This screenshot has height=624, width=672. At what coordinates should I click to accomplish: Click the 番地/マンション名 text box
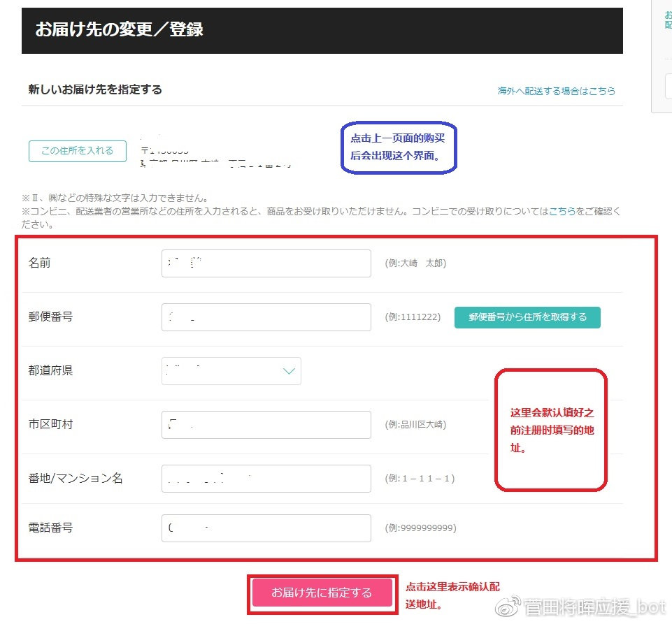(266, 479)
